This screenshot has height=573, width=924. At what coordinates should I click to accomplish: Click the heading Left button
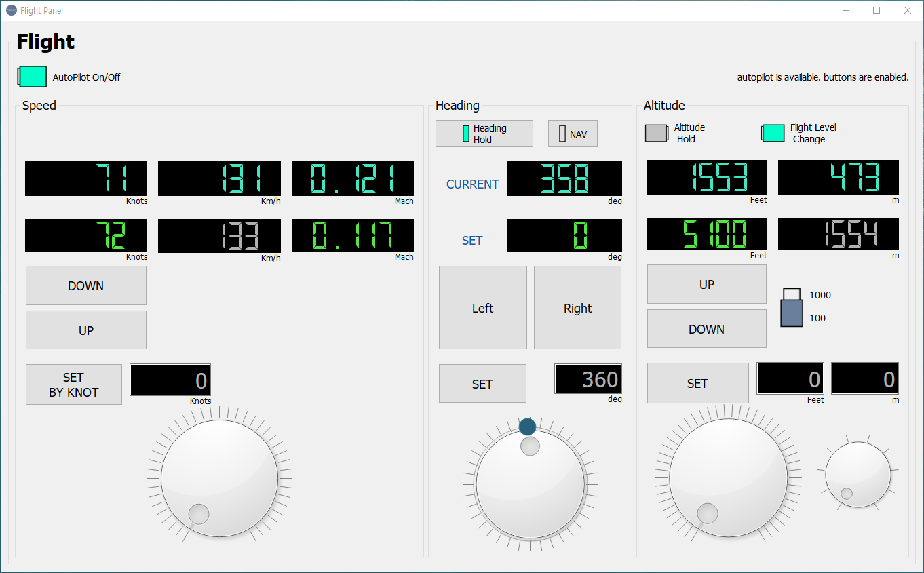tap(482, 308)
